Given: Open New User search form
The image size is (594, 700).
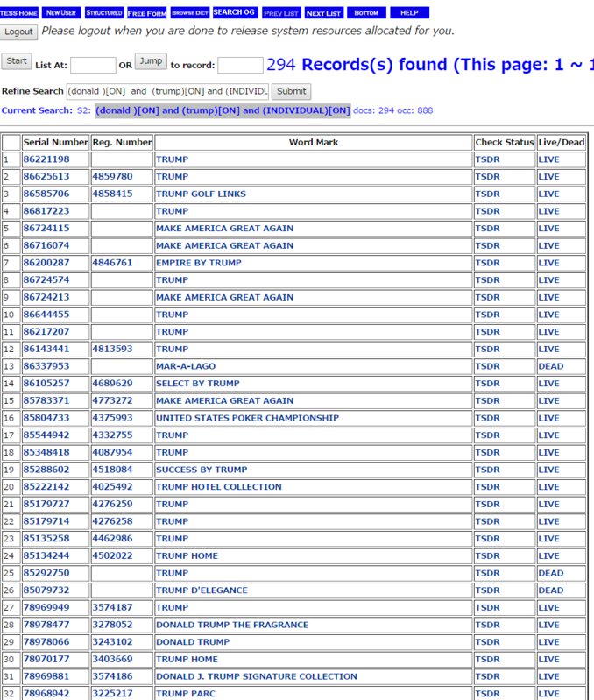Looking at the screenshot, I should 61,13.
